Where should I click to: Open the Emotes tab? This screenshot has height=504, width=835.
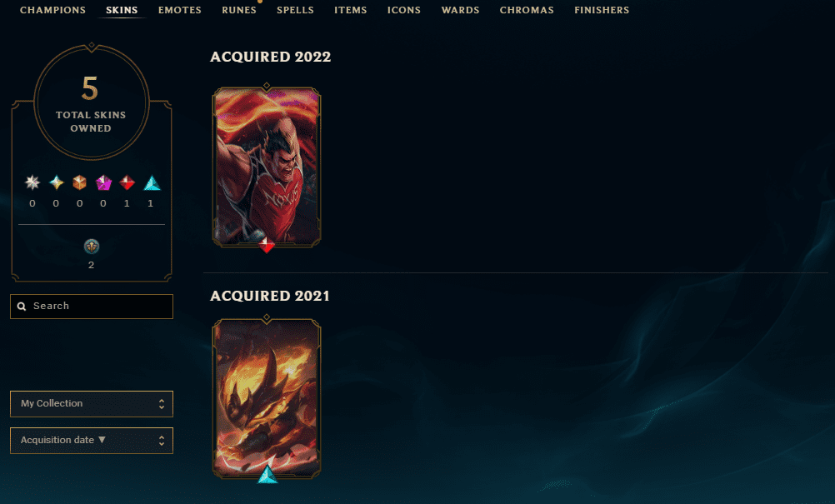pos(180,10)
